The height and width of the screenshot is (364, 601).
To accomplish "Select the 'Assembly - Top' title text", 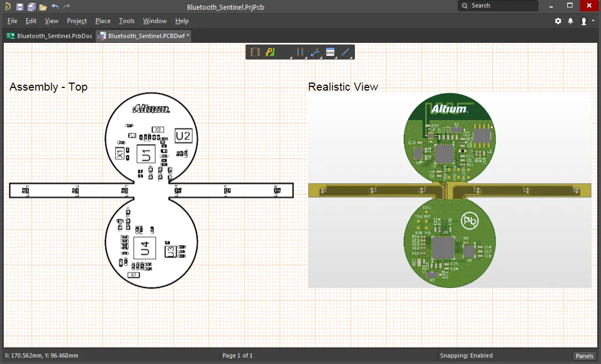I will pos(48,87).
